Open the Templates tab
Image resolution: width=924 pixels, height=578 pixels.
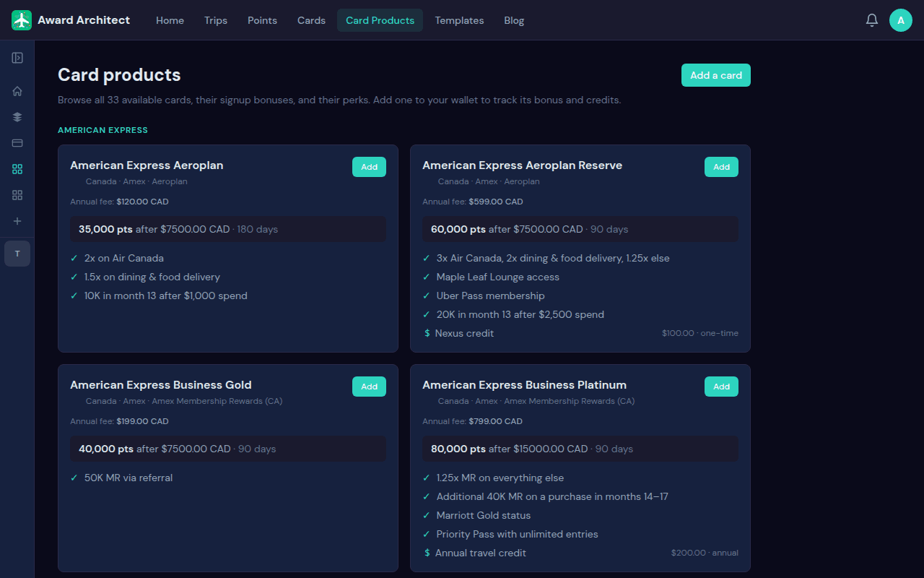tap(459, 20)
